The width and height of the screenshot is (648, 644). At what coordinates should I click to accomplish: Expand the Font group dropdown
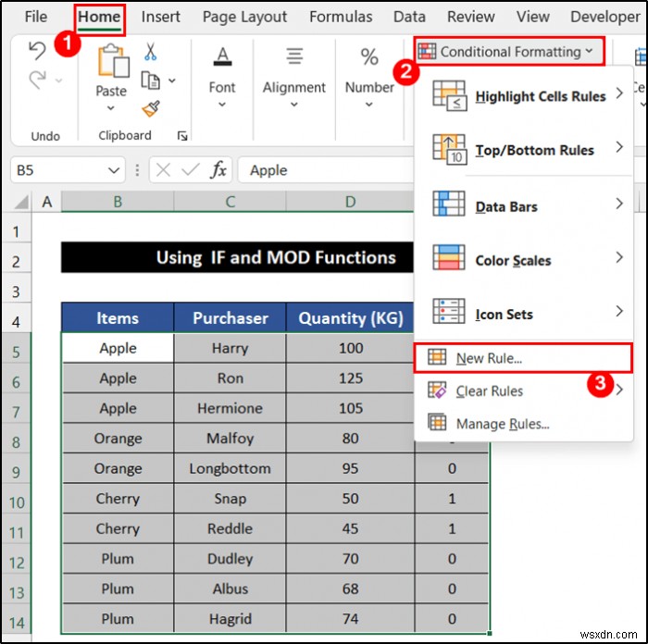222,105
